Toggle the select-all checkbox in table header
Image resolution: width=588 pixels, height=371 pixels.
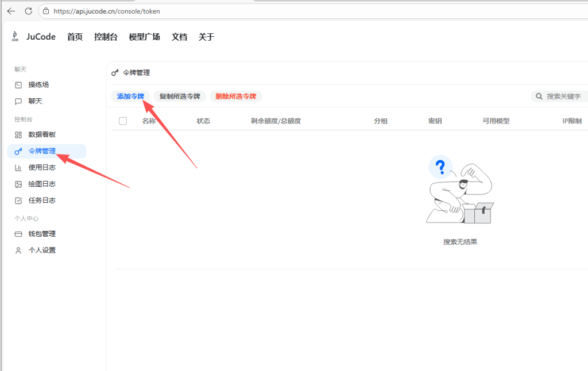pyautogui.click(x=123, y=121)
